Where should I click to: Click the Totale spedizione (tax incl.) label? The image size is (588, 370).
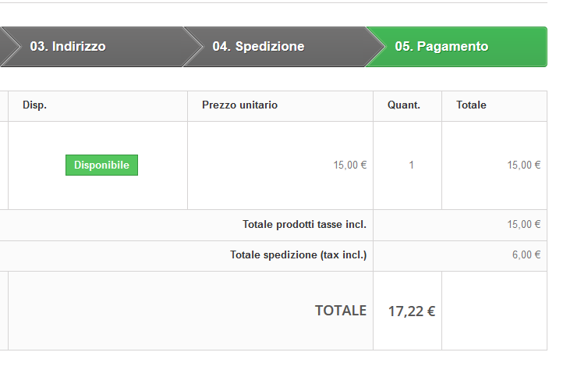click(298, 255)
